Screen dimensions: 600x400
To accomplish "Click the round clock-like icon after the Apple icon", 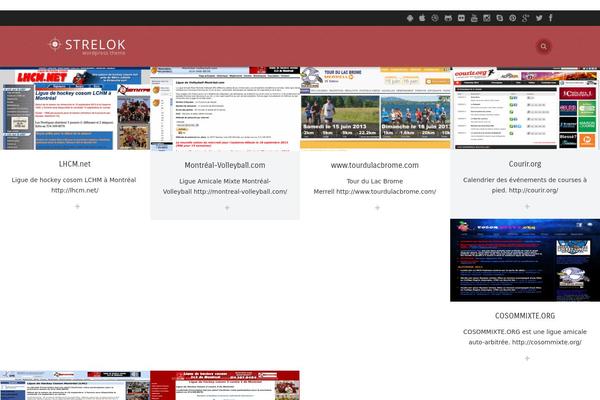I will 435,18.
